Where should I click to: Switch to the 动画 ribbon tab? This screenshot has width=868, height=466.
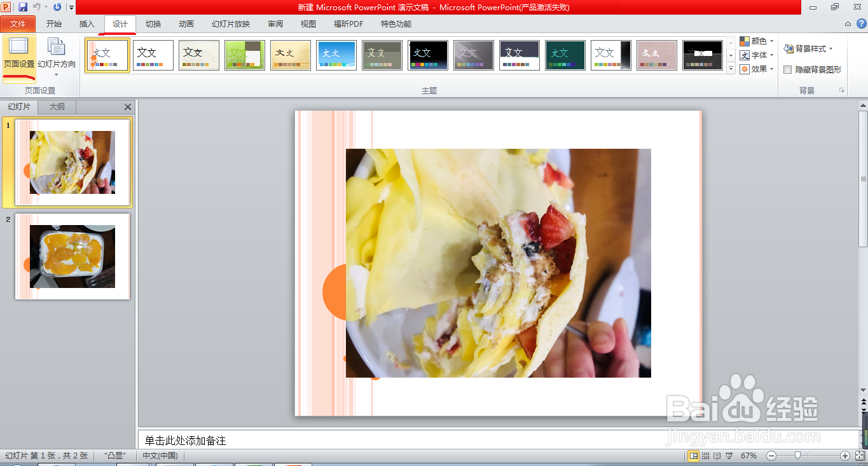[x=186, y=24]
